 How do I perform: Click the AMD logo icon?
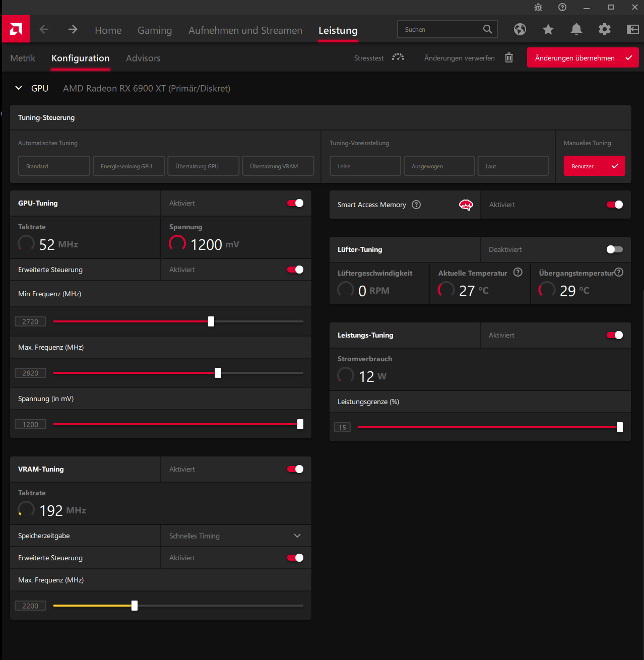coord(16,29)
